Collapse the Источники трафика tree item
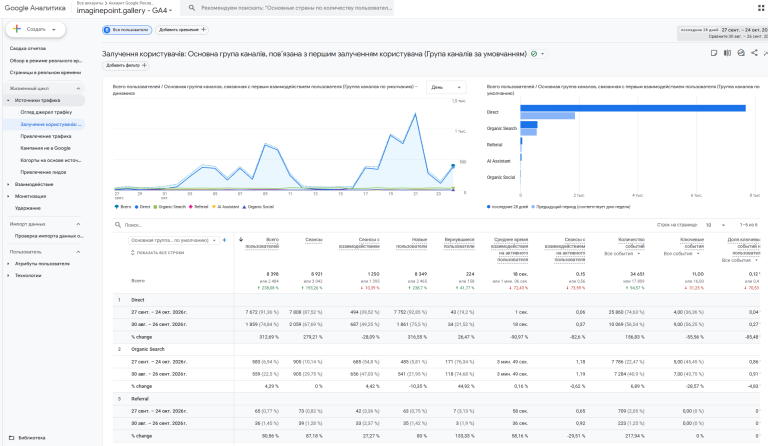768x446 pixels. click(x=8, y=100)
